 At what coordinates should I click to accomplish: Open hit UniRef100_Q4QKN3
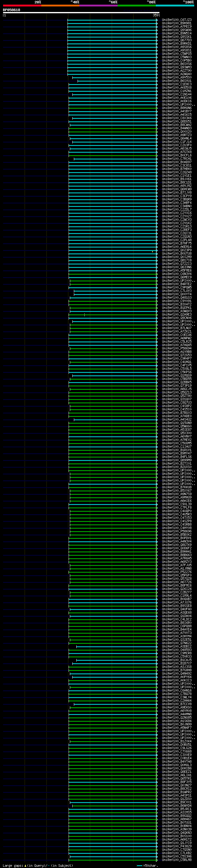tap(177, 833)
